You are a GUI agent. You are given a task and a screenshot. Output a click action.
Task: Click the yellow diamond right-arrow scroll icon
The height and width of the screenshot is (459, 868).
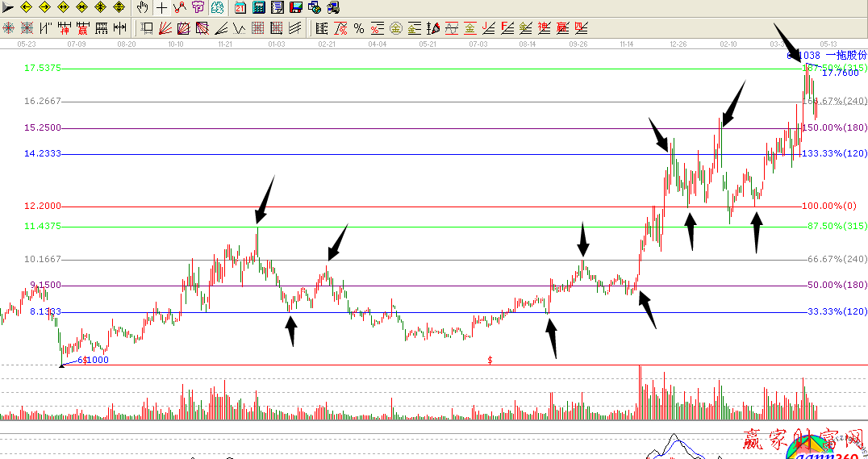pyautogui.click(x=44, y=8)
